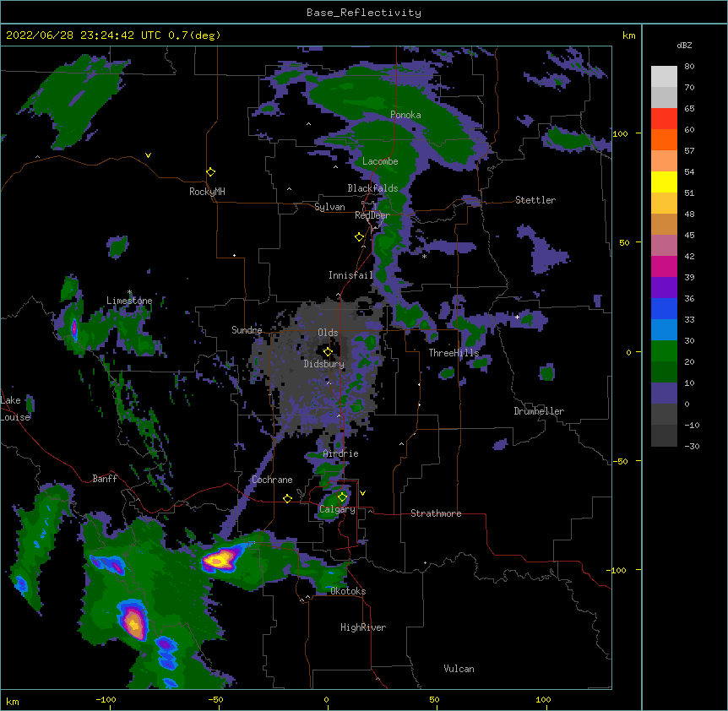Click the 80 value in the dBZ legend
The image size is (728, 711).
(689, 67)
